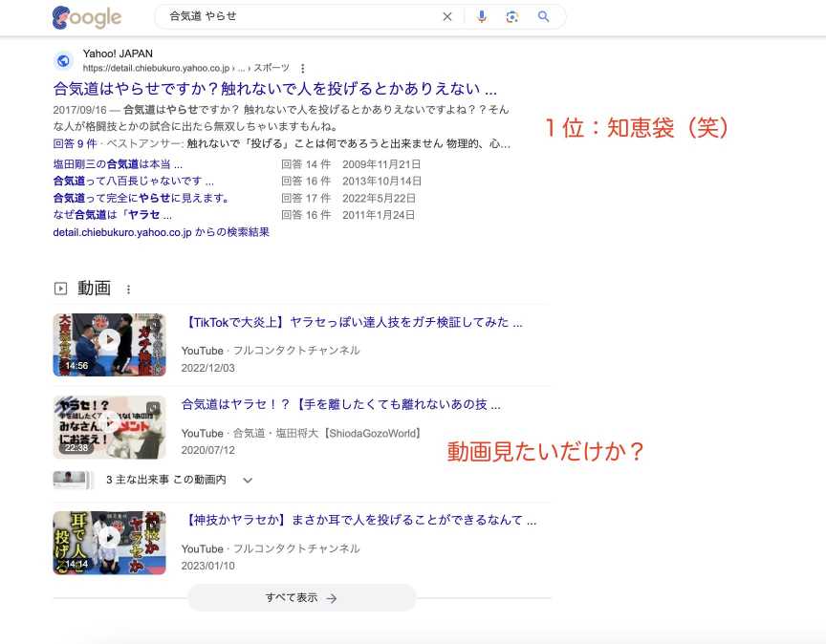Play the 14:14 耳で人を投げる video thumbnail
Image resolution: width=826 pixels, height=644 pixels.
pyautogui.click(x=110, y=543)
